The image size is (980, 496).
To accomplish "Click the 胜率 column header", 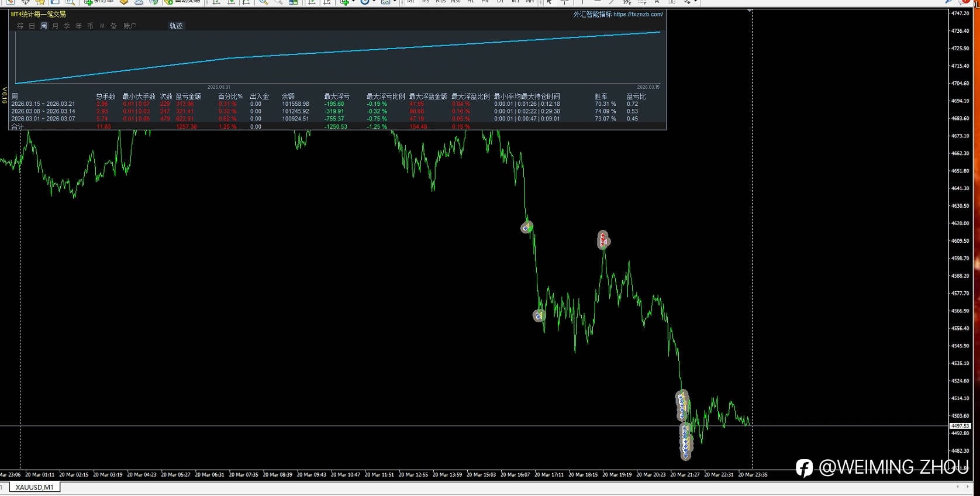I will [601, 97].
